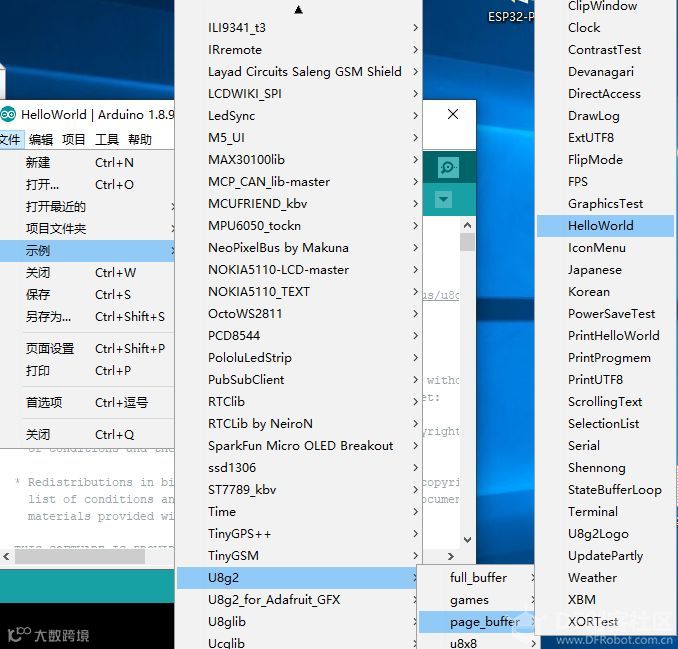Viewport: 678px width, 649px height.
Task: Open the ScrollingText example
Action: [x=605, y=402]
